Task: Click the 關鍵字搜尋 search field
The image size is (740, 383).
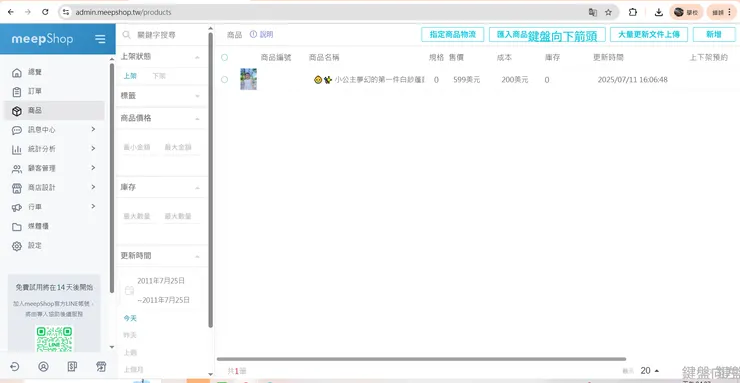Action: [162, 35]
